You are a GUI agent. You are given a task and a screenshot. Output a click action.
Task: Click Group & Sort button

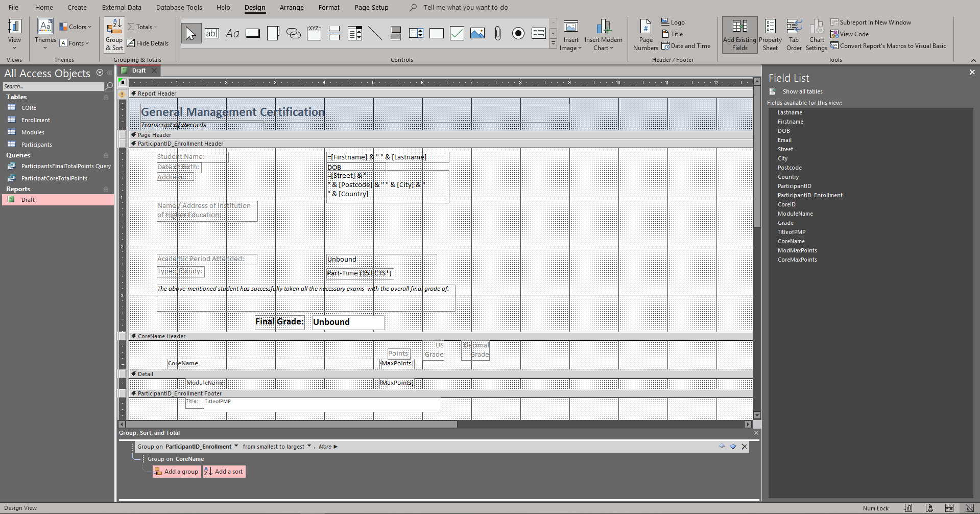pyautogui.click(x=114, y=35)
